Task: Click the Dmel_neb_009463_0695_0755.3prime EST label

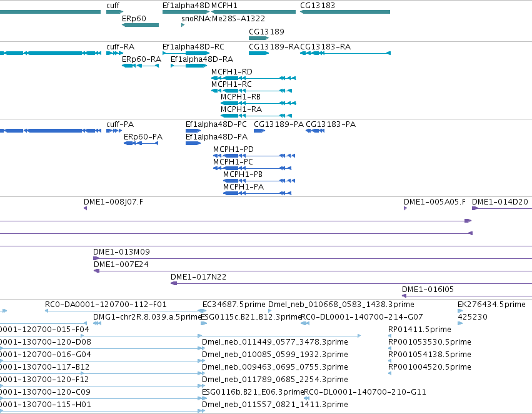Action: pos(275,368)
